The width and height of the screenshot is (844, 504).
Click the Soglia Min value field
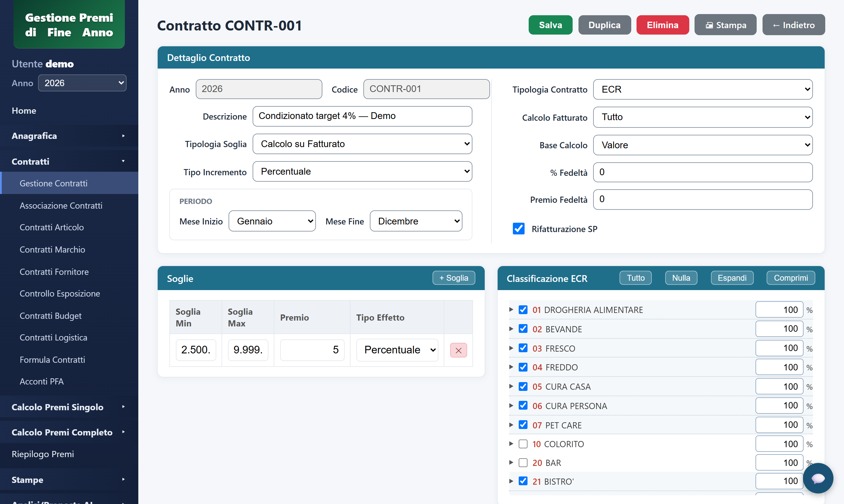click(196, 350)
